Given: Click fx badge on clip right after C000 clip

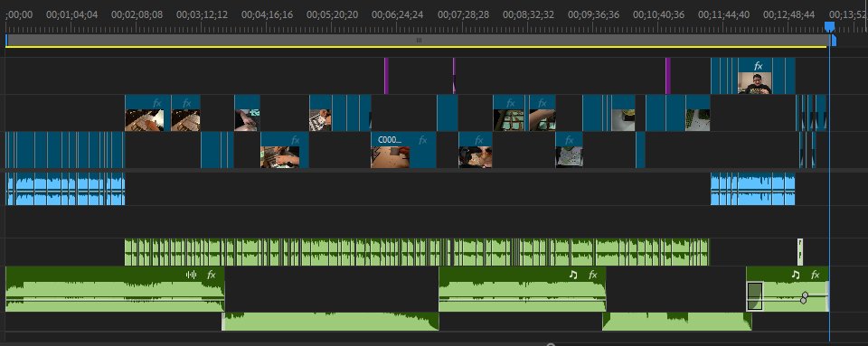Looking at the screenshot, I should click(x=479, y=140).
